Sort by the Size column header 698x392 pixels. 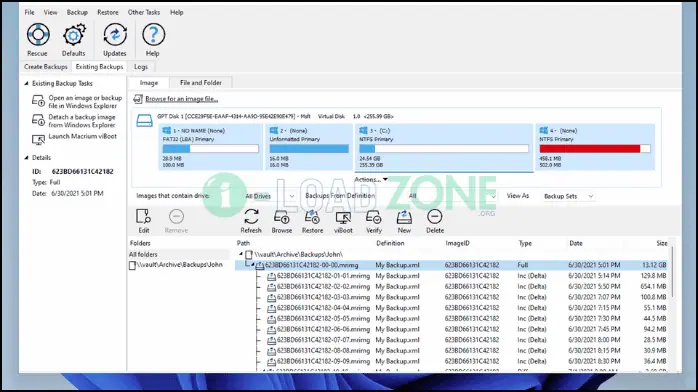point(661,243)
